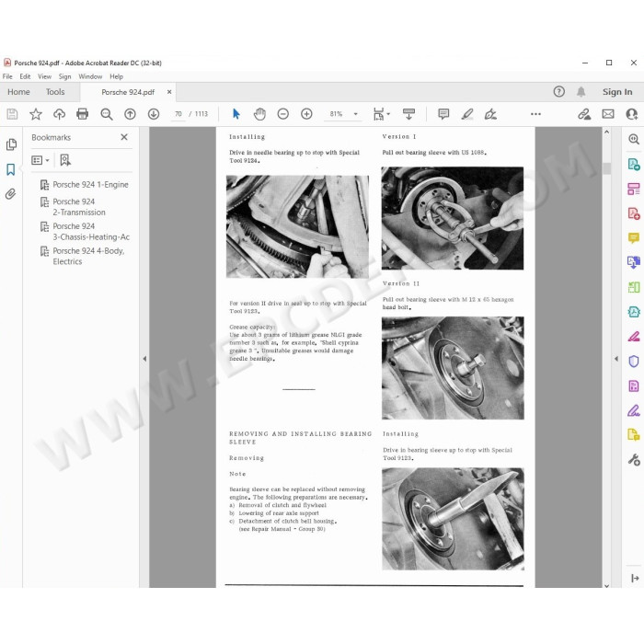Open Create PDF tool in right pane
Viewport: 644px width, 644px height.
pyautogui.click(x=633, y=213)
